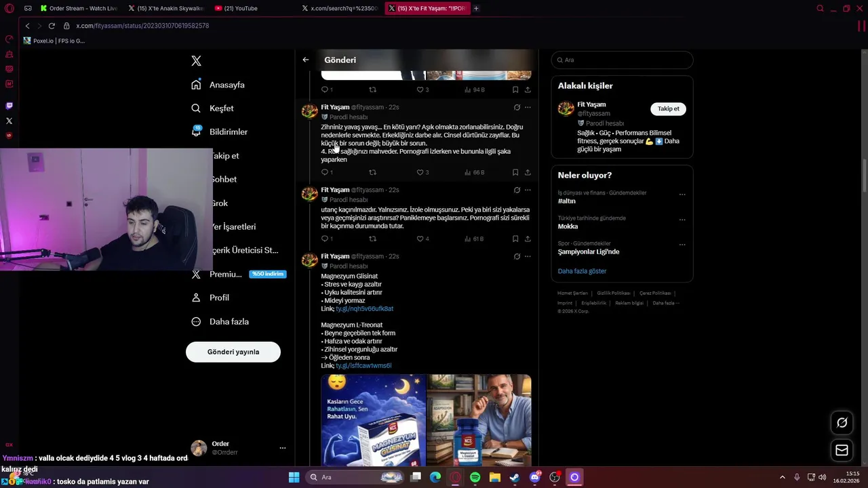The image size is (868, 488).
Task: Open Bildirimler notifications
Action: click(219, 132)
